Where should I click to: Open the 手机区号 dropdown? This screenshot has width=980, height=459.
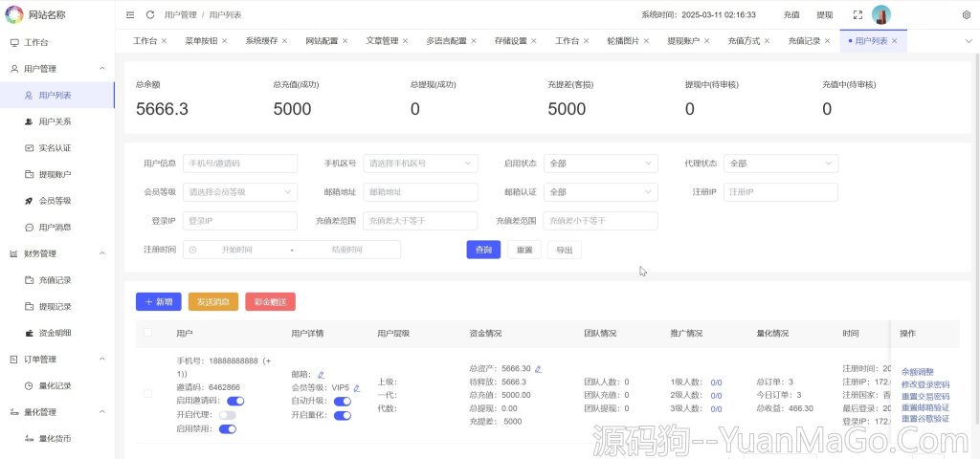tap(420, 163)
